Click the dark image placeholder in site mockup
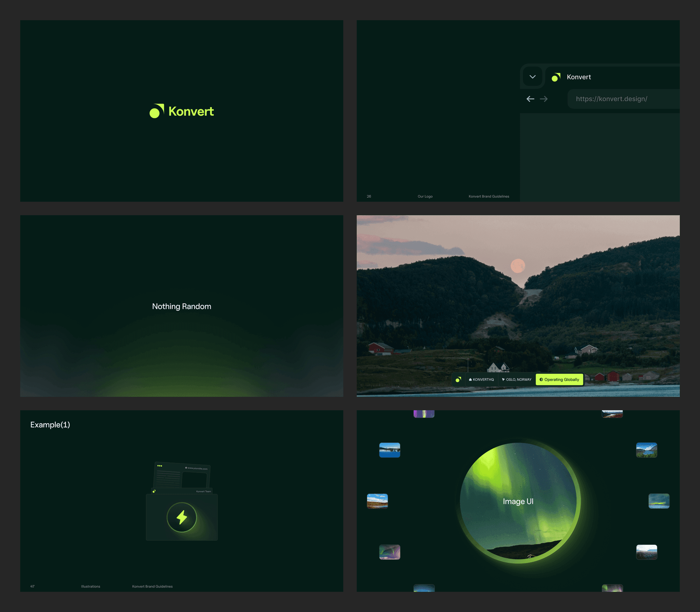This screenshot has height=612, width=700. tap(194, 479)
